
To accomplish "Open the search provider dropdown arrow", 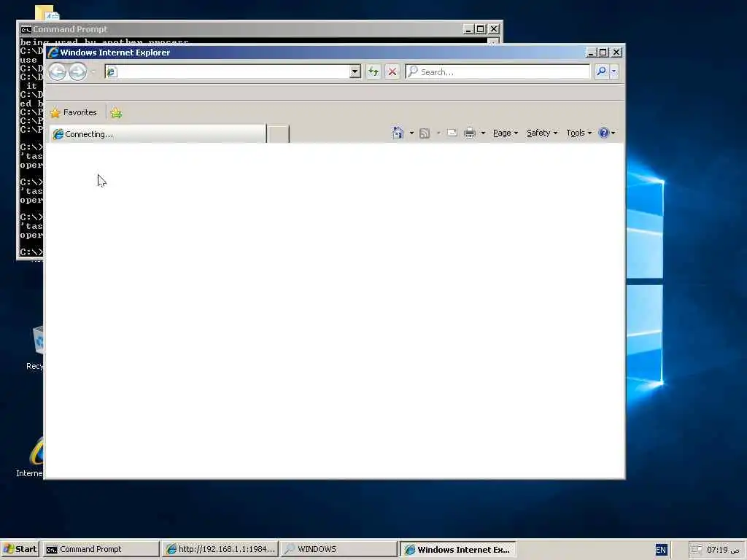I will 614,71.
